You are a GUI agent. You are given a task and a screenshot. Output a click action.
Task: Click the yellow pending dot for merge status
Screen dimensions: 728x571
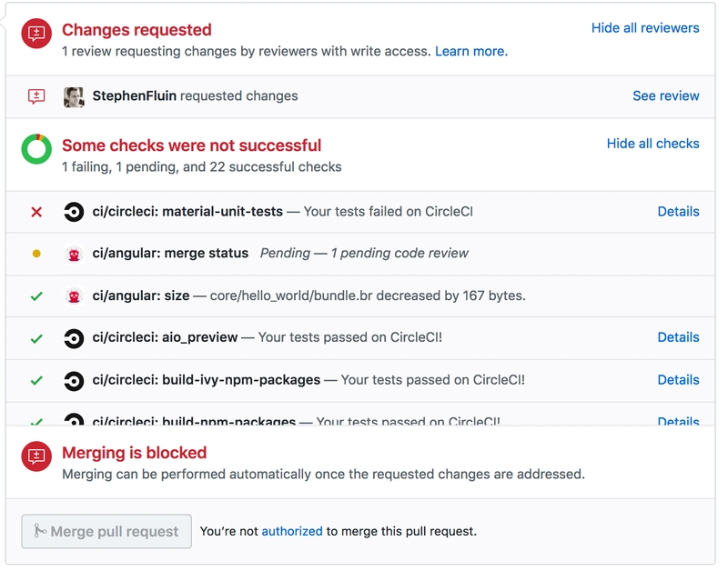click(36, 254)
